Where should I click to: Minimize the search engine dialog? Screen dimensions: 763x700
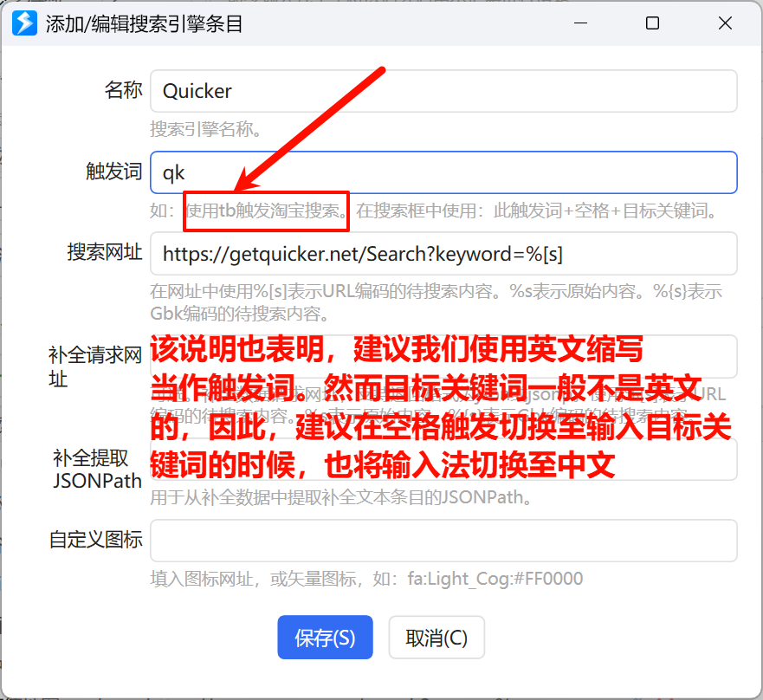click(x=580, y=23)
